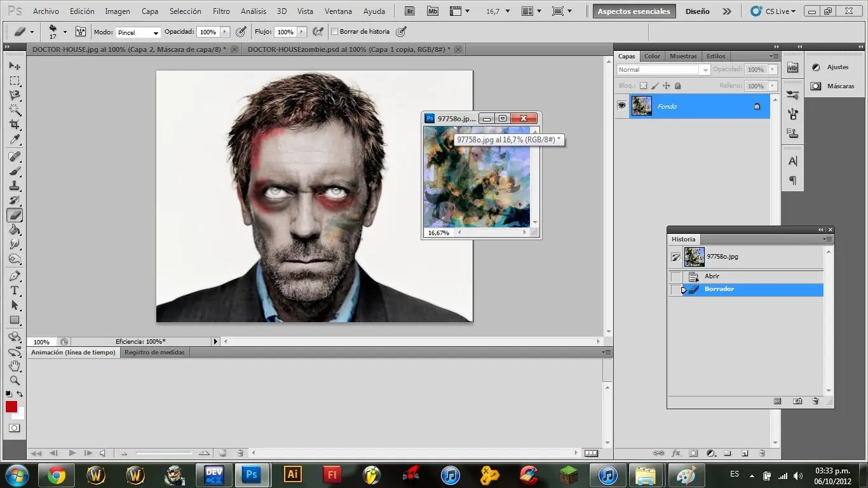Screen dimensions: 868x488
Task: Toggle the history brush source for Abrir
Action: pyautogui.click(x=675, y=276)
